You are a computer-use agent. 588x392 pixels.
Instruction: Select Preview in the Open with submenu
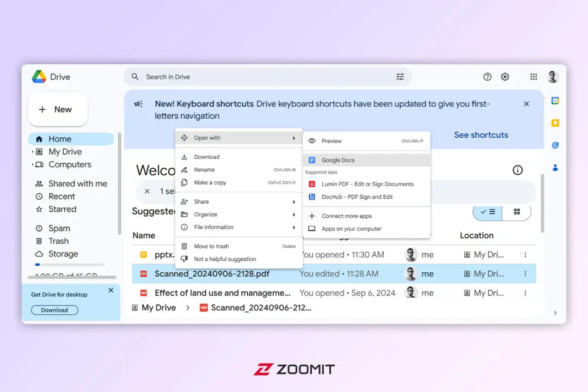pyautogui.click(x=366, y=141)
